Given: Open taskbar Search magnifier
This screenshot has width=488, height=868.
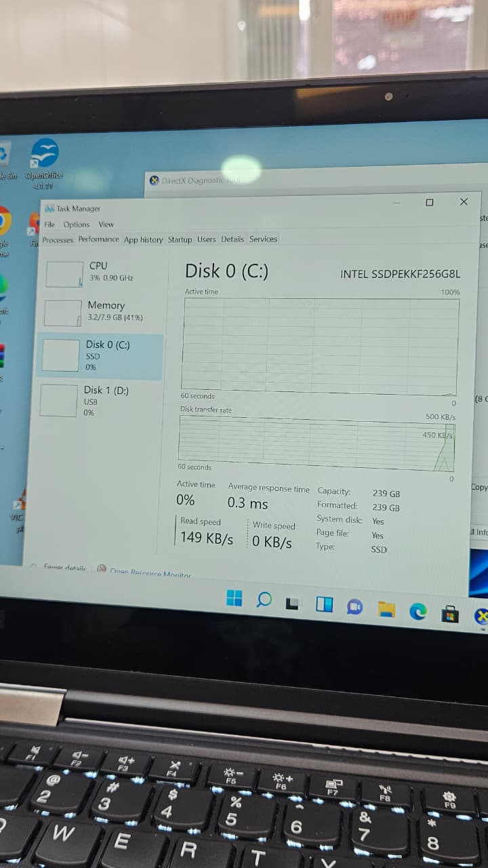Looking at the screenshot, I should point(264,600).
